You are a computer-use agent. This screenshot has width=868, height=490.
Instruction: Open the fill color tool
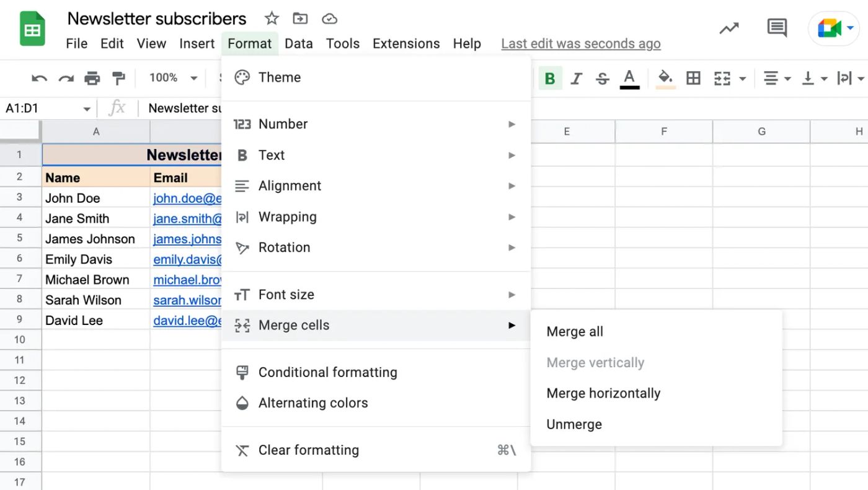(665, 78)
